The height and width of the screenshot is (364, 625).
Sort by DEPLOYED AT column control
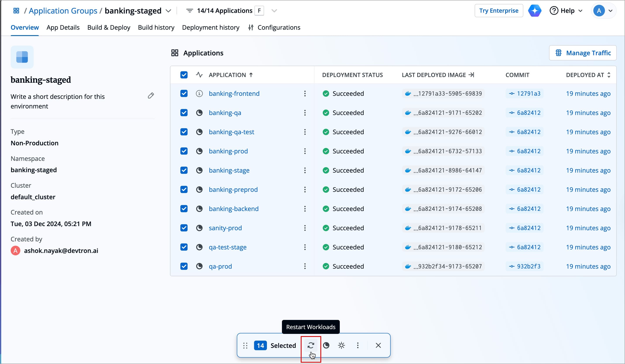[x=609, y=75]
